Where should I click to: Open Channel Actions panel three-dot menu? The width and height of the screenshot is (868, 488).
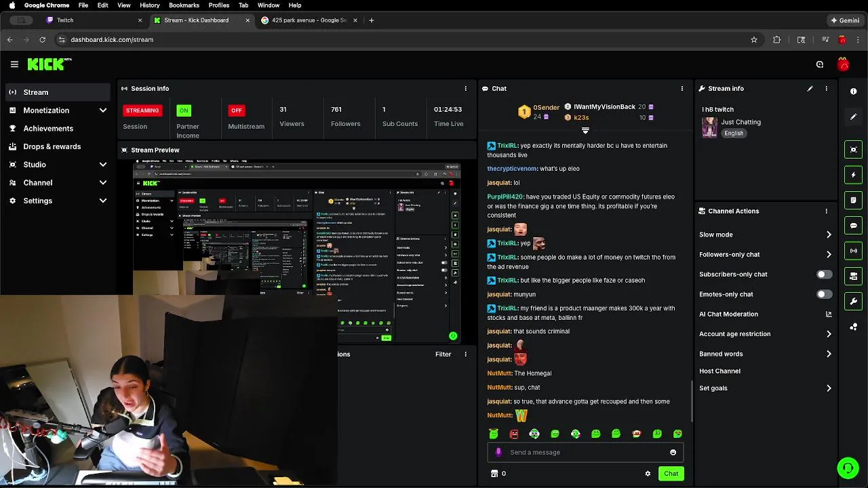click(x=826, y=211)
